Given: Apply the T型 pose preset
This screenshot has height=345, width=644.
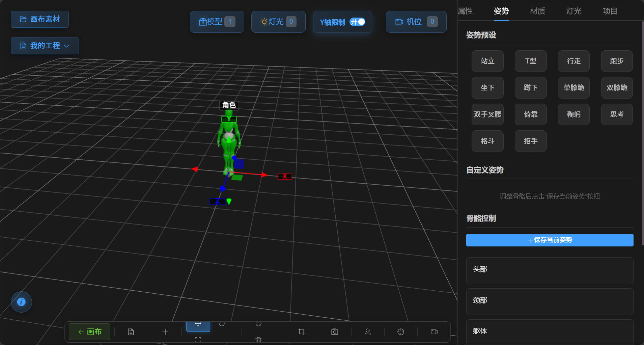Looking at the screenshot, I should [x=531, y=61].
